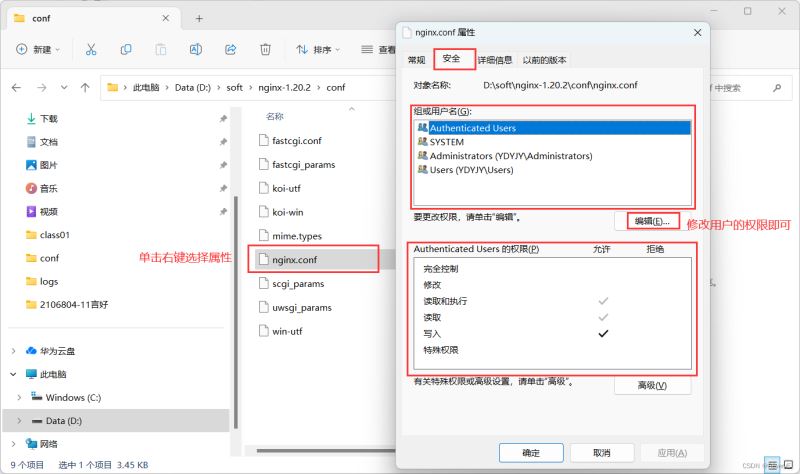
Task: Click the Cut scissors icon in toolbar
Action: [91, 49]
